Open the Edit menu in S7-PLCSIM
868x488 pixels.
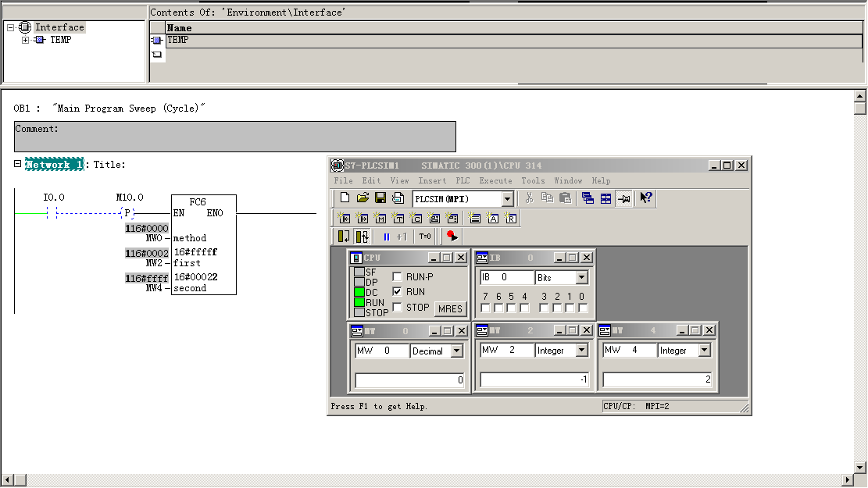(x=371, y=181)
